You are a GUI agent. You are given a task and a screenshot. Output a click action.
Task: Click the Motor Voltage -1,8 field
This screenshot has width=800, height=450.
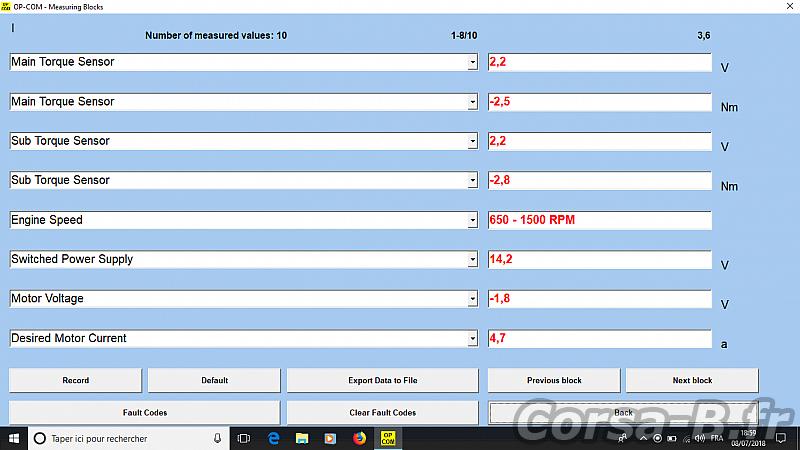click(x=599, y=298)
